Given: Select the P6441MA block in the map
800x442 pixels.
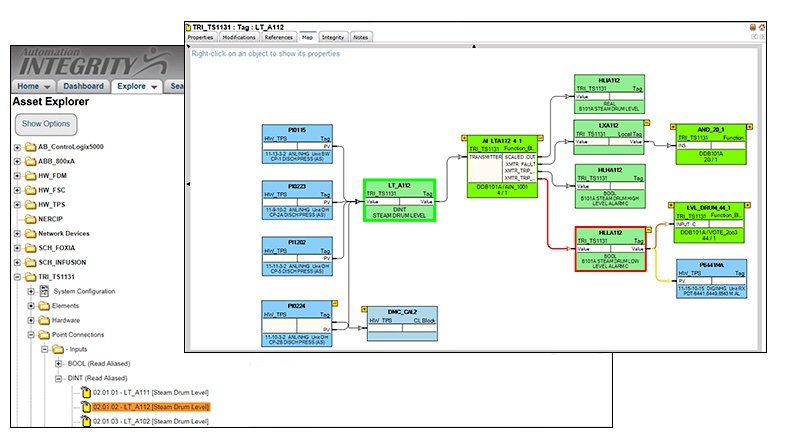Looking at the screenshot, I should (711, 279).
